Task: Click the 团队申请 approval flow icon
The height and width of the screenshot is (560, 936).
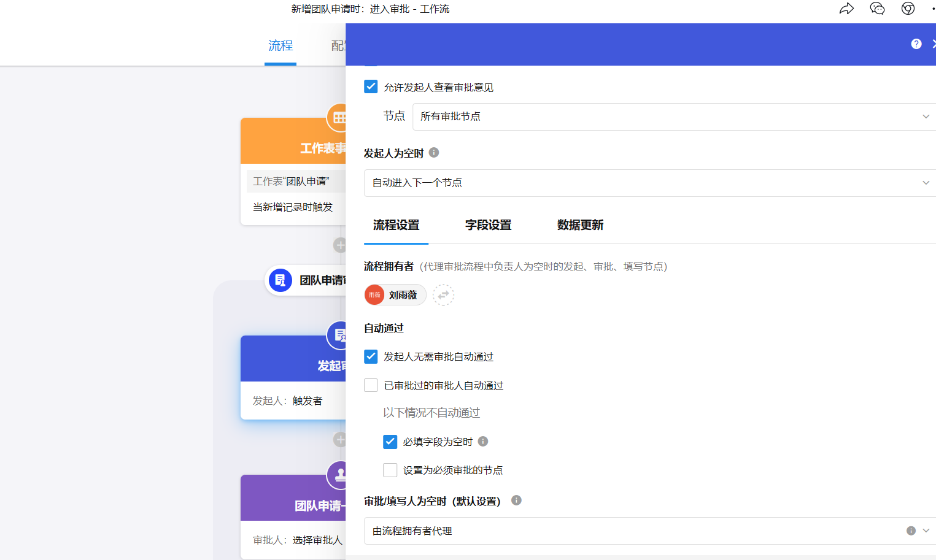Action: 280,280
